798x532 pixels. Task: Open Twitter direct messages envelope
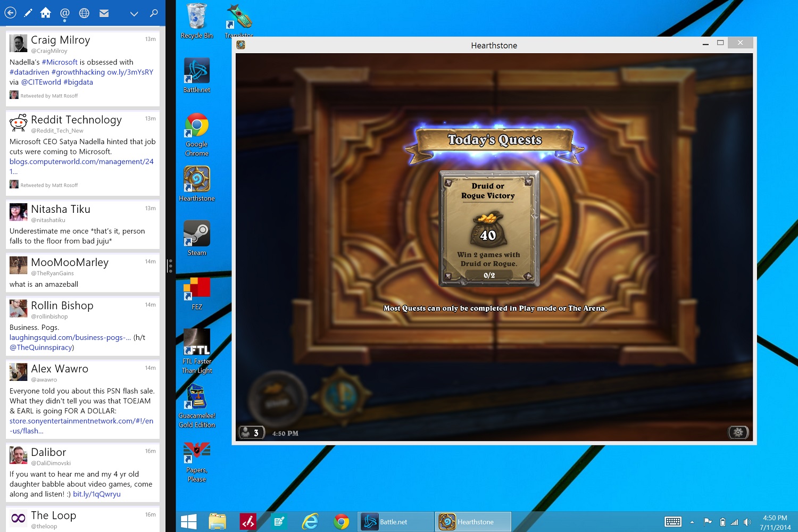(104, 13)
